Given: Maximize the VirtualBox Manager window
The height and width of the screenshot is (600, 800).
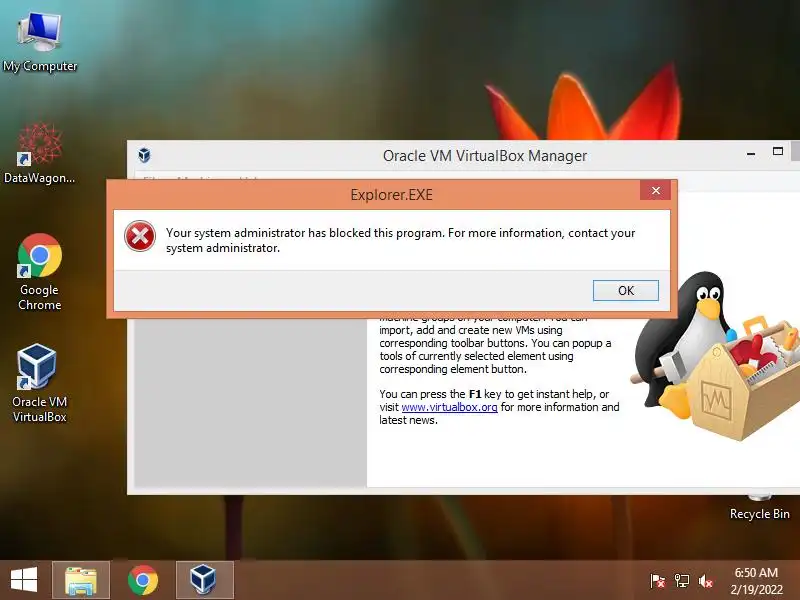Looking at the screenshot, I should [778, 152].
